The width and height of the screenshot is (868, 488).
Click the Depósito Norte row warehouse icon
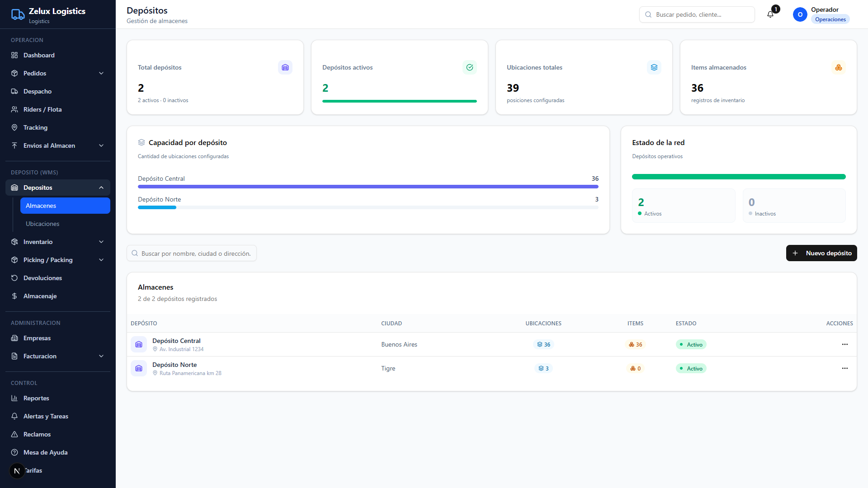click(139, 368)
